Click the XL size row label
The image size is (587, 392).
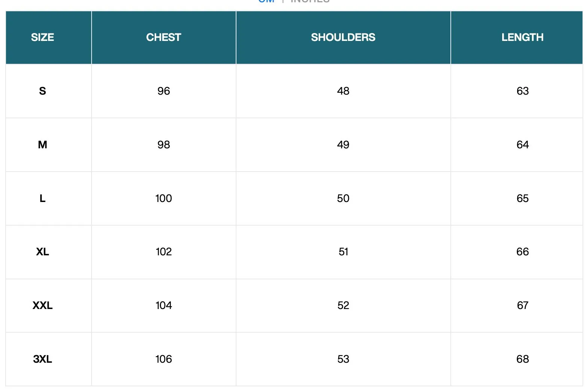pos(42,252)
